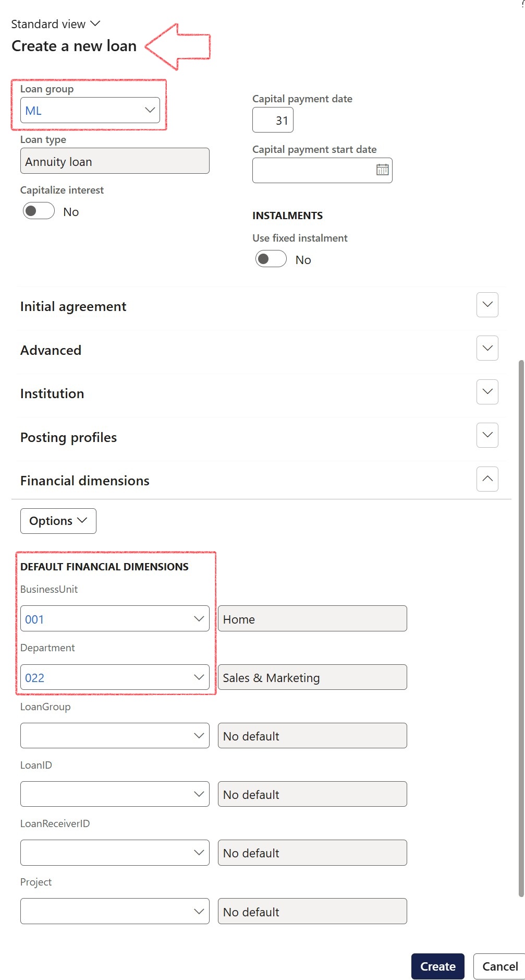
Task: Expand the Institution section
Action: pos(486,391)
